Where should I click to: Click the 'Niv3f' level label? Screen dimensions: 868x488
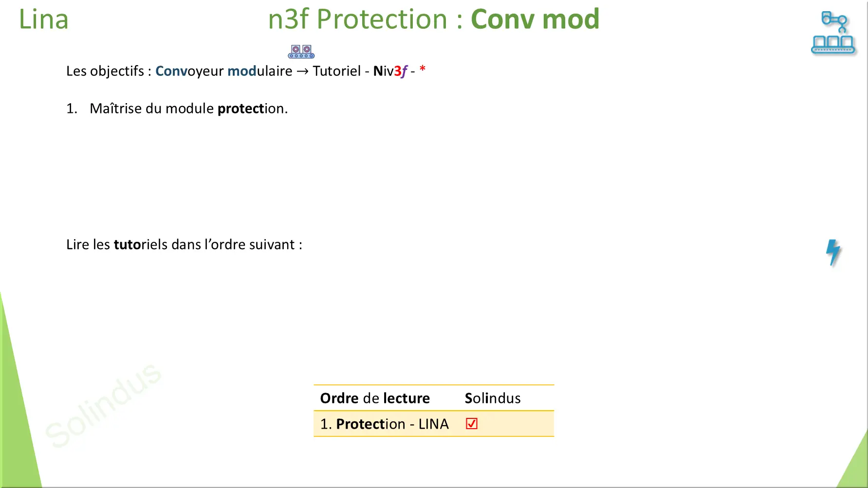coord(389,71)
